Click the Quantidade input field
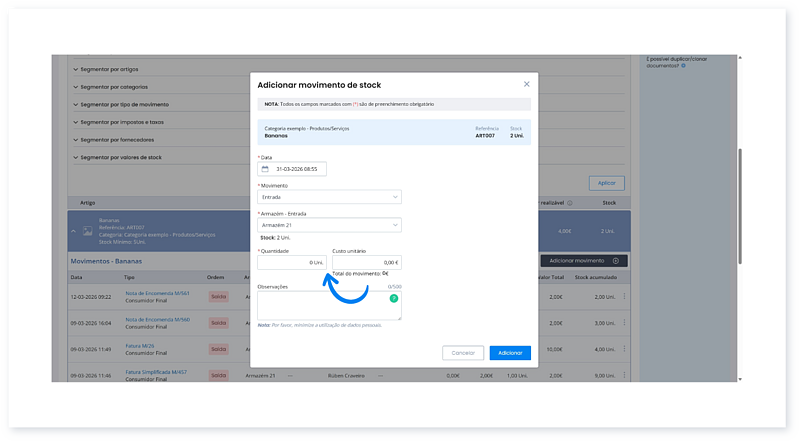This screenshot has width=800, height=442. coord(292,262)
